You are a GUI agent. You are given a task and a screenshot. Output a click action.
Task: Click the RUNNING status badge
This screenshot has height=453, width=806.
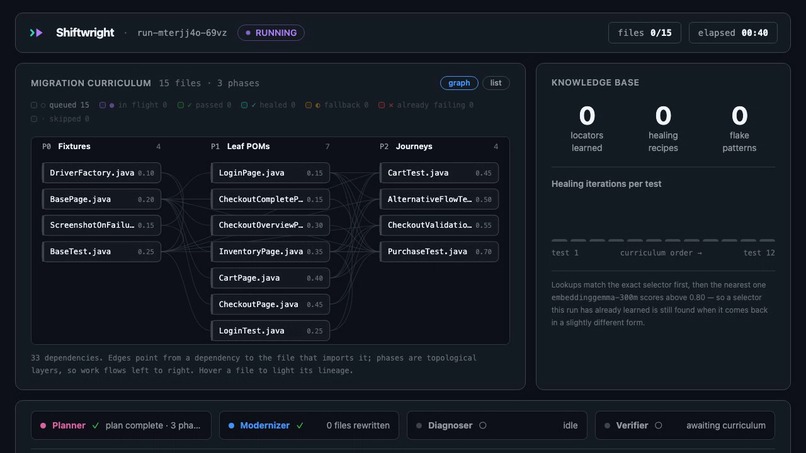click(271, 33)
